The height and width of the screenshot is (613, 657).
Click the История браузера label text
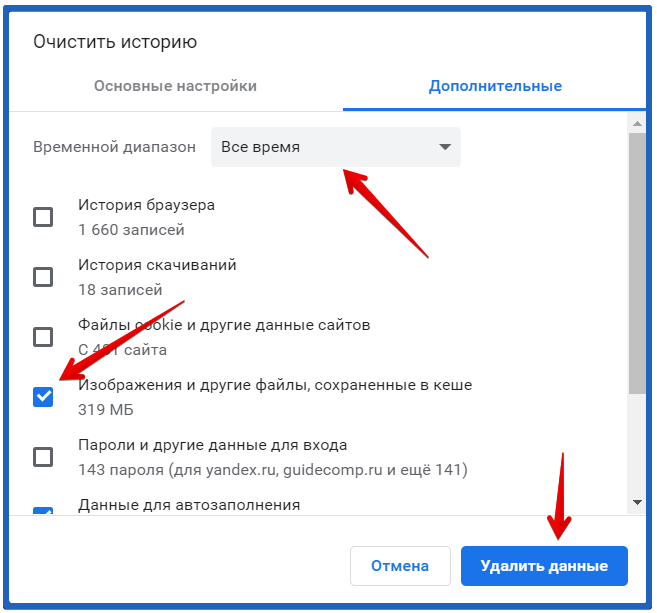coord(146,205)
